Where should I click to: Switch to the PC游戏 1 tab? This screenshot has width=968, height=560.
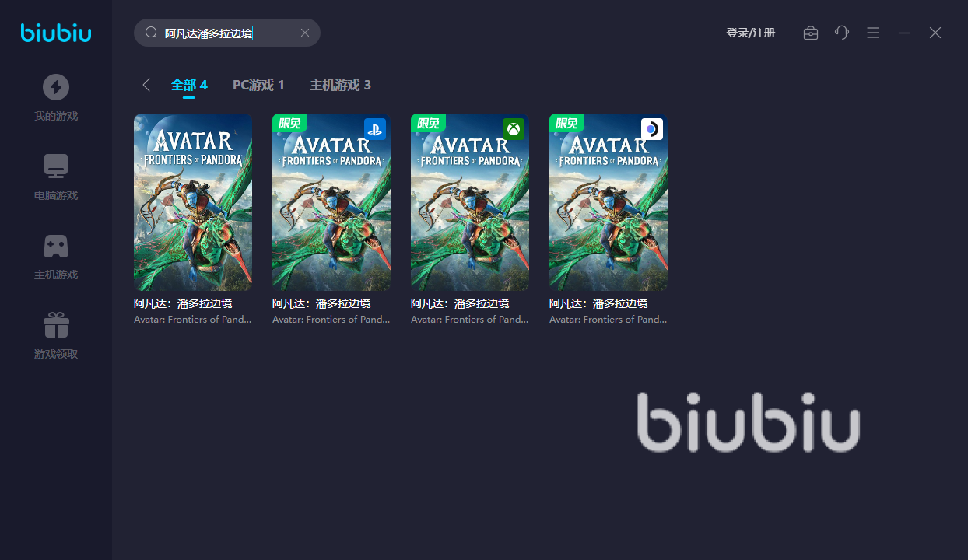258,85
